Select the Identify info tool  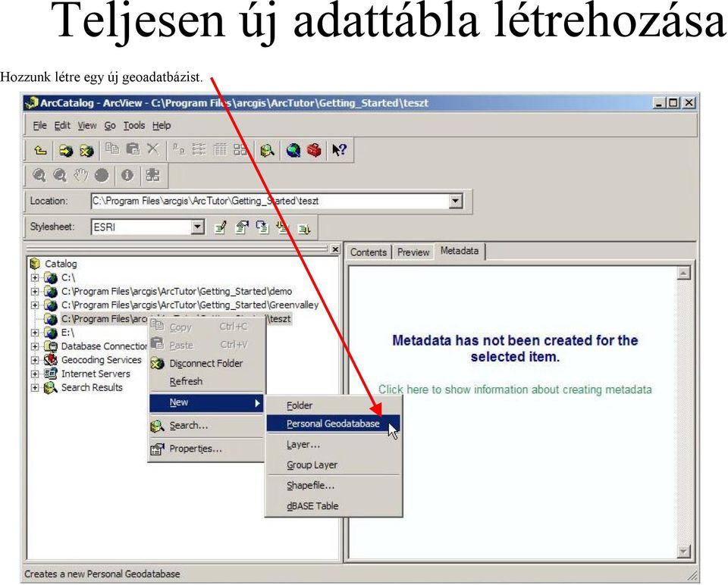pyautogui.click(x=127, y=175)
